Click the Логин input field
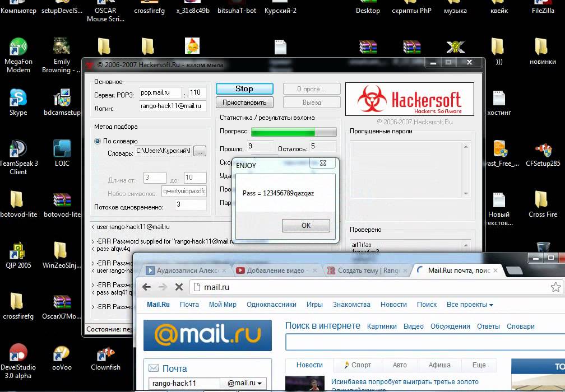565x392 pixels. tap(173, 106)
